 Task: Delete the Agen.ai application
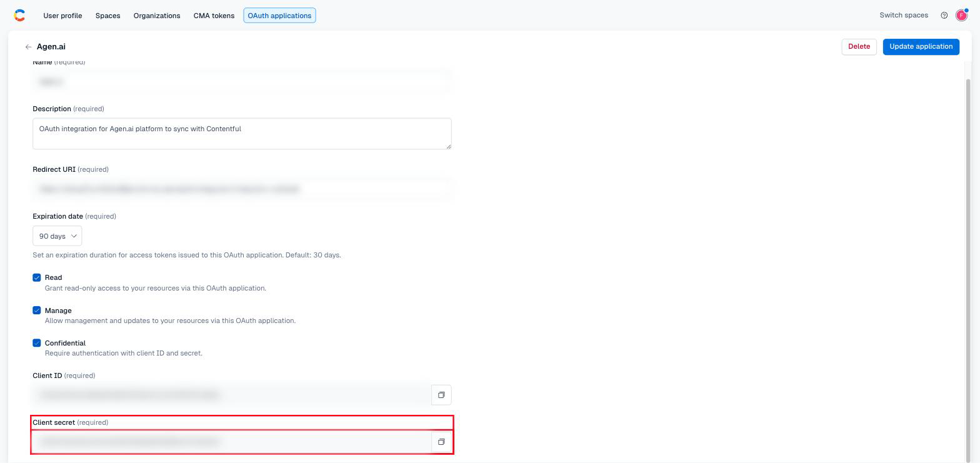[x=859, y=47]
